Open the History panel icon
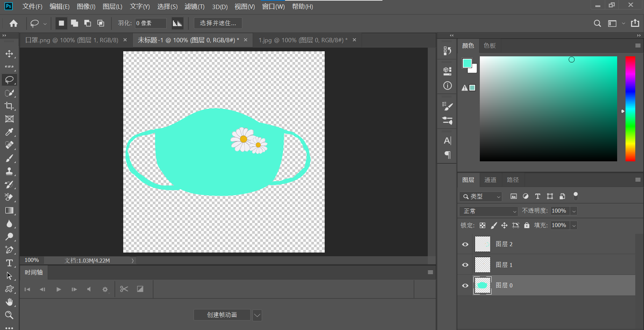Image resolution: width=644 pixels, height=330 pixels. click(x=447, y=51)
